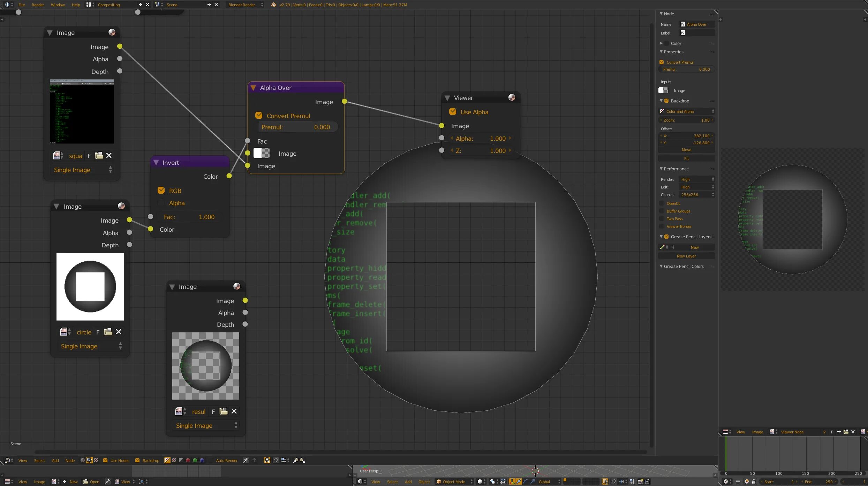The width and height of the screenshot is (868, 486).
Task: Click the Fit backdrop button
Action: (x=686, y=159)
